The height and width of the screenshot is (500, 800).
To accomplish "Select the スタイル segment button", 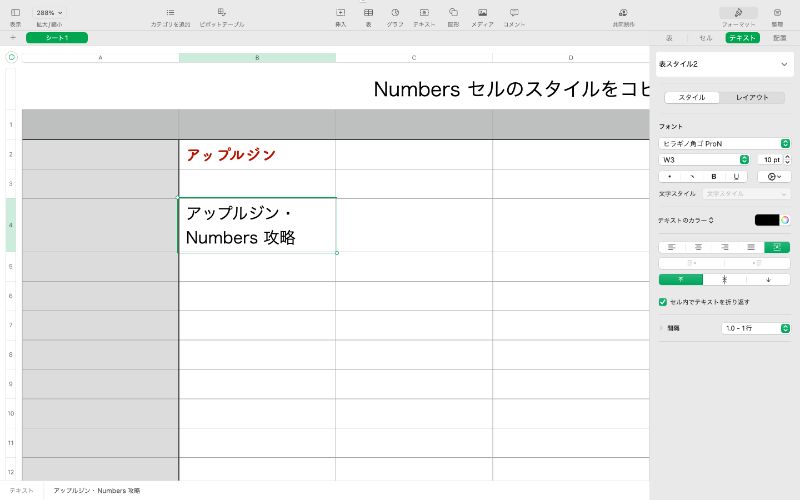I will 692,97.
